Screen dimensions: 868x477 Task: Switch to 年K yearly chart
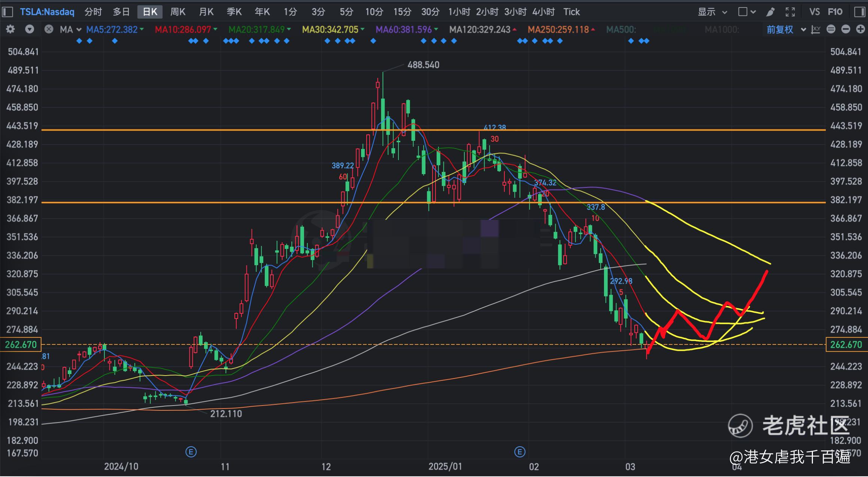click(262, 12)
